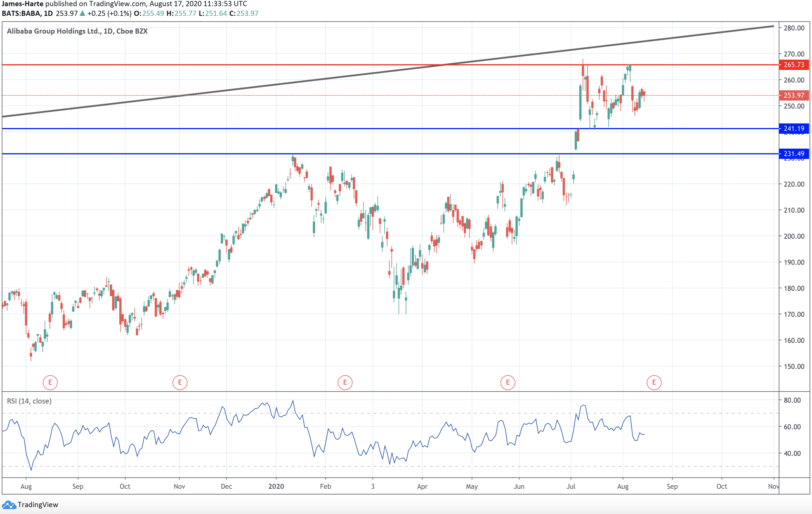The height and width of the screenshot is (514, 812).
Task: Click the earnings marker under November
Action: tap(180, 382)
